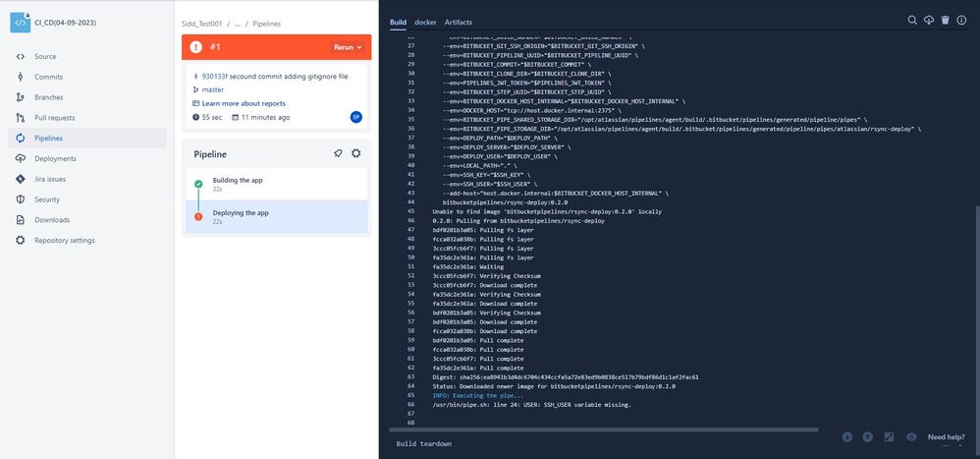Viewport: 980px width, 459px height.
Task: Click the red failed icon on Deploying
Action: tap(198, 216)
